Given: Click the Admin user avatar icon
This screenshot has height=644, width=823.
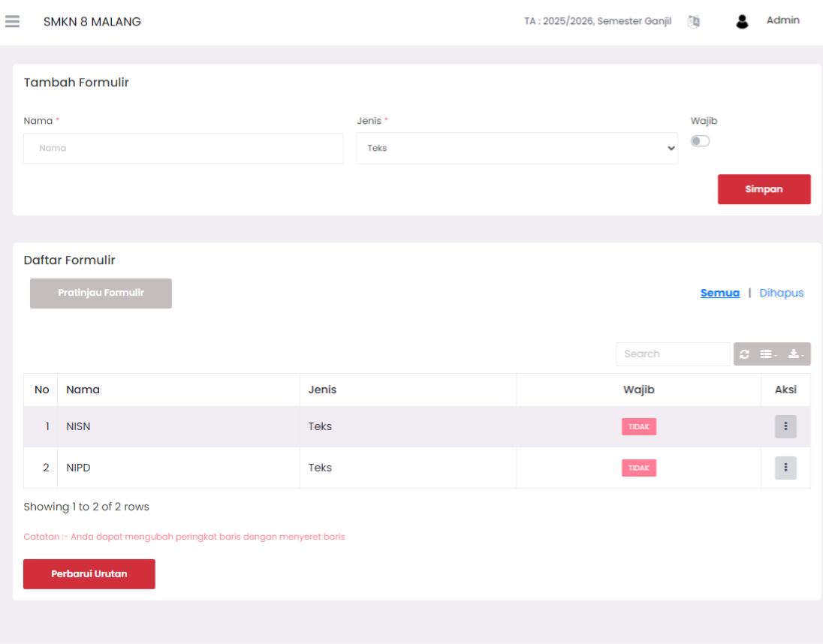Looking at the screenshot, I should click(742, 22).
